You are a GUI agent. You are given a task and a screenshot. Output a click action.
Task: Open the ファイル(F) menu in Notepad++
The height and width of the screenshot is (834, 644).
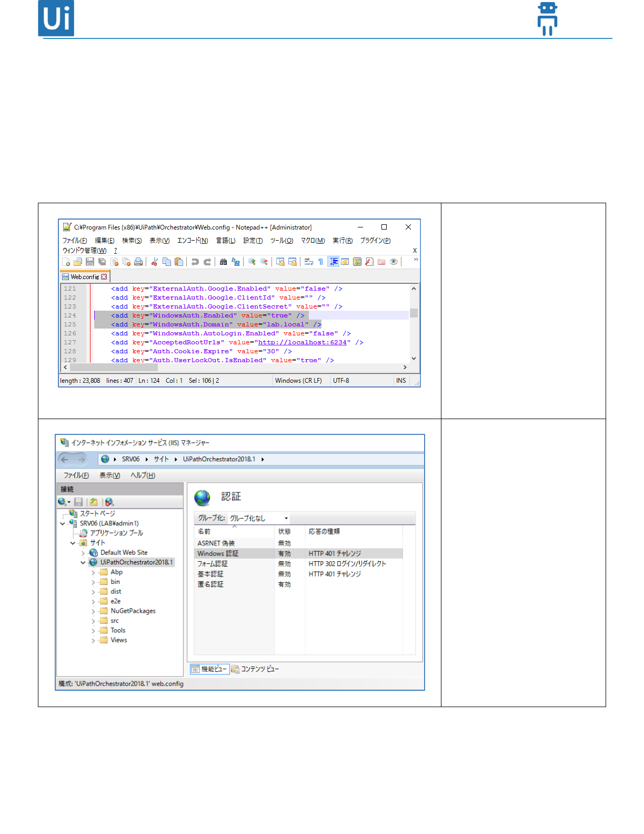(75, 241)
